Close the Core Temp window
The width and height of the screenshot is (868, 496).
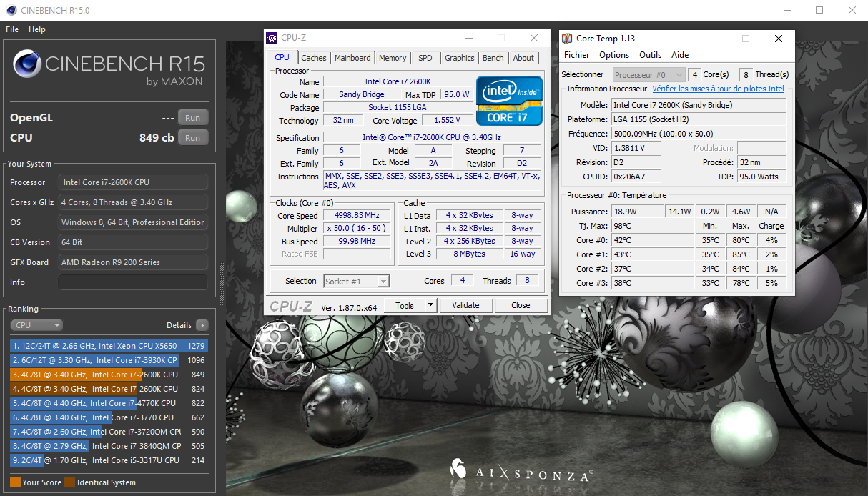tap(778, 39)
